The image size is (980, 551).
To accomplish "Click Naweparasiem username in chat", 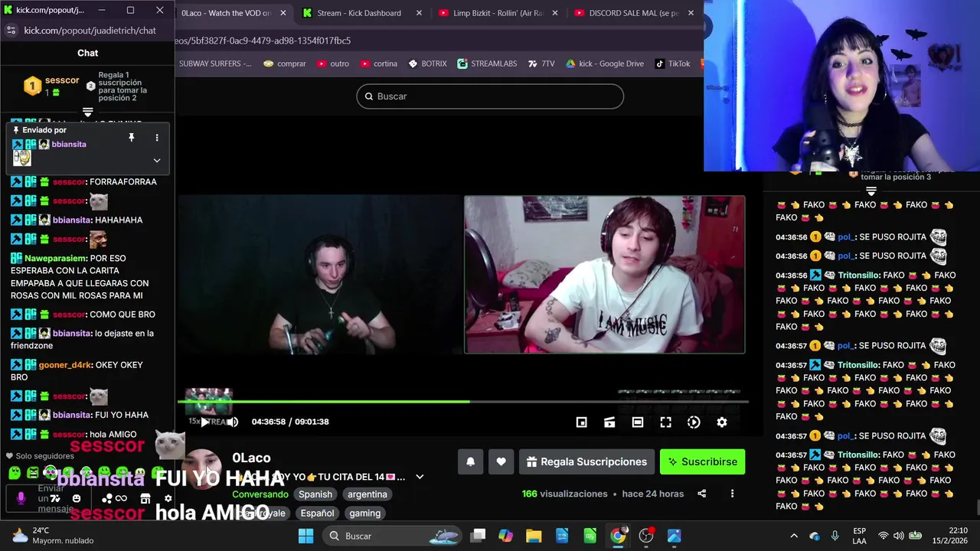I will [x=56, y=258].
